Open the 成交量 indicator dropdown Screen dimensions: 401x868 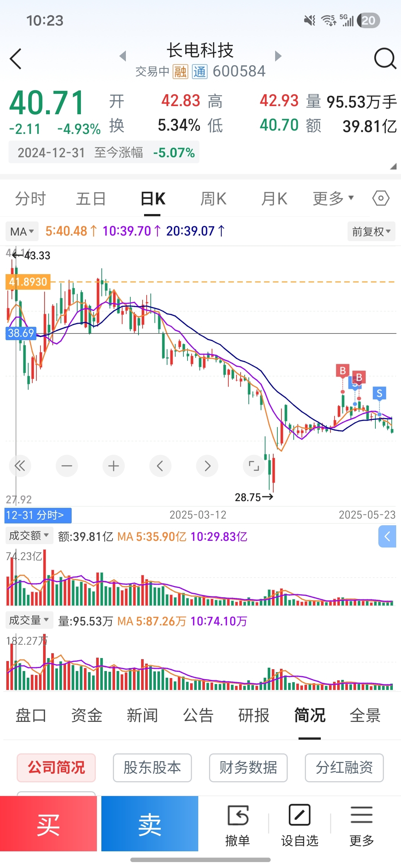pyautogui.click(x=29, y=620)
